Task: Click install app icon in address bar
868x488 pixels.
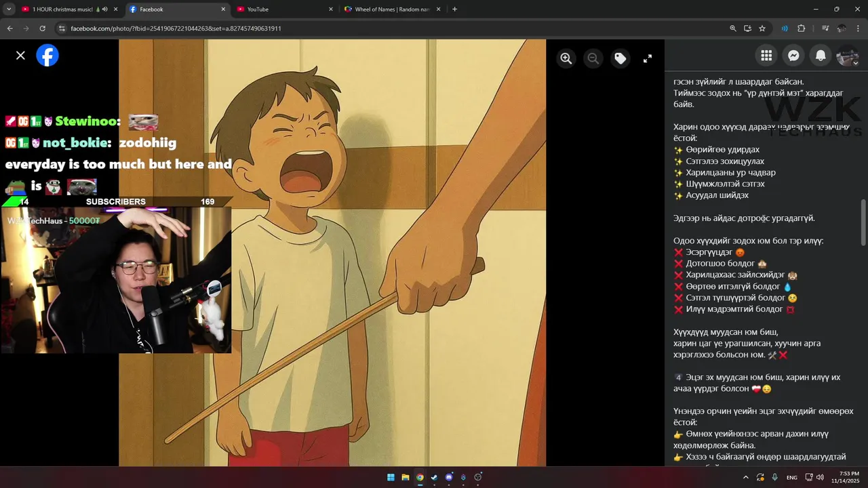Action: point(747,28)
